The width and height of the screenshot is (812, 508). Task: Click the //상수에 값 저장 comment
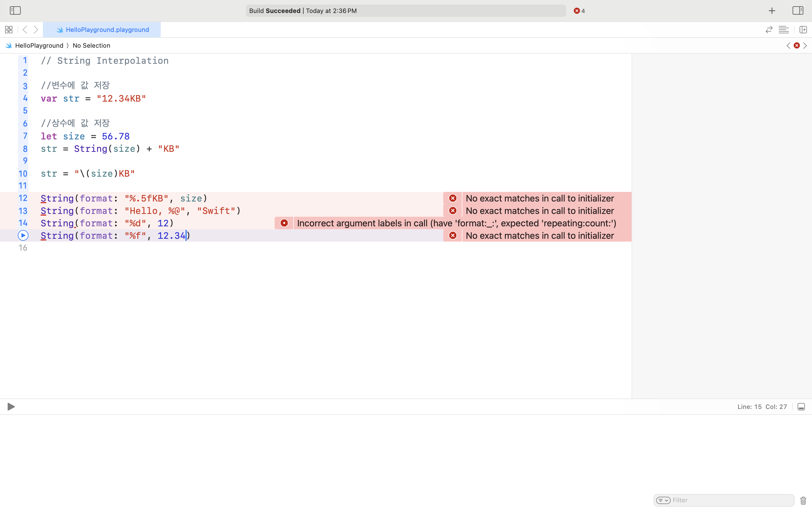pyautogui.click(x=75, y=123)
